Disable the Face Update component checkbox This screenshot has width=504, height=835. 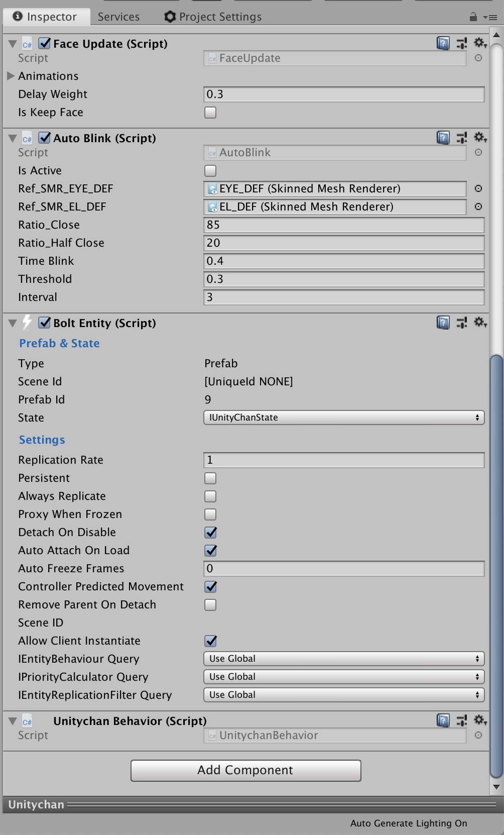coord(45,43)
